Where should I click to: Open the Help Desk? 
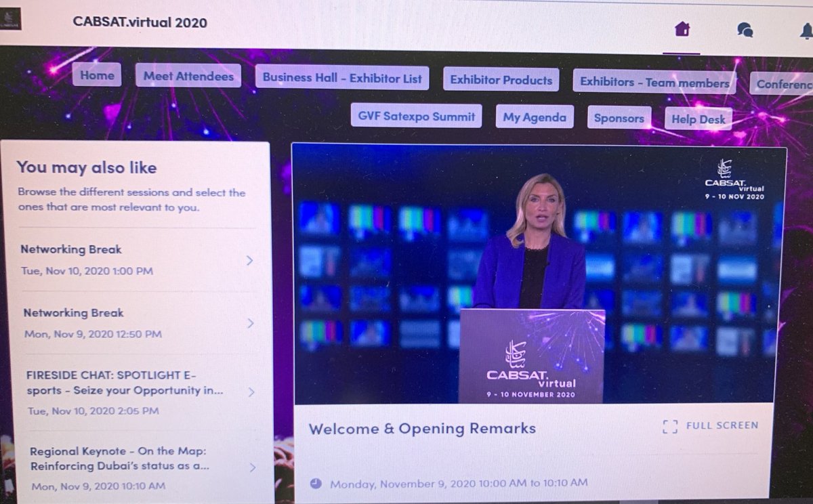pyautogui.click(x=699, y=119)
